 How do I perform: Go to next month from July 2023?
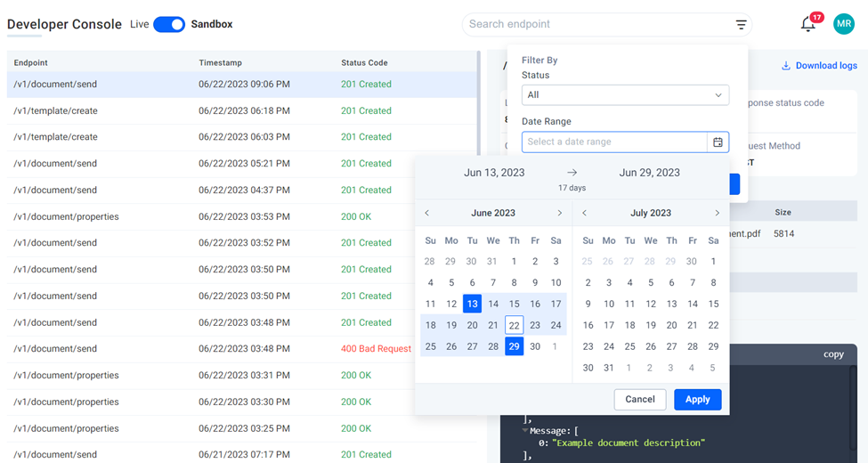[x=717, y=213]
